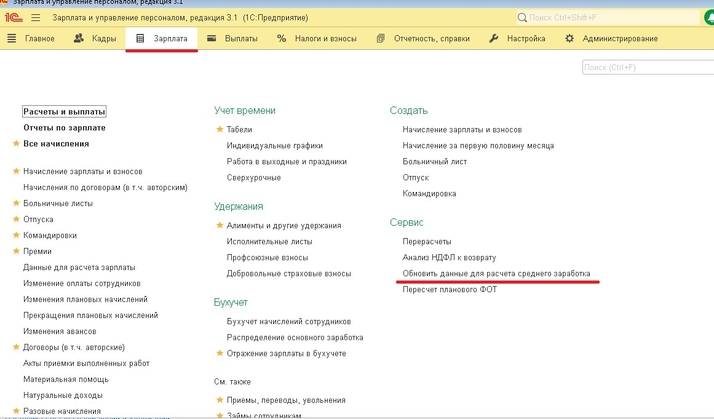Viewport: 714px width, 419px height.
Task: Toggle favorite star beside Табели
Action: tap(220, 130)
